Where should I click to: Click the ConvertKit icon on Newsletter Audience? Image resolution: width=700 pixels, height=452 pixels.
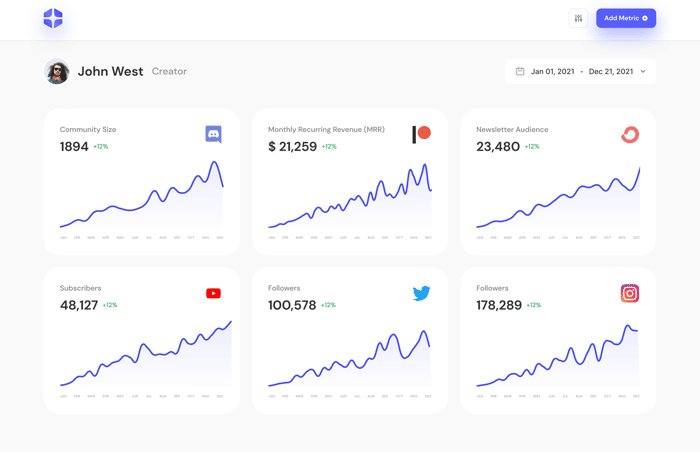(x=630, y=134)
